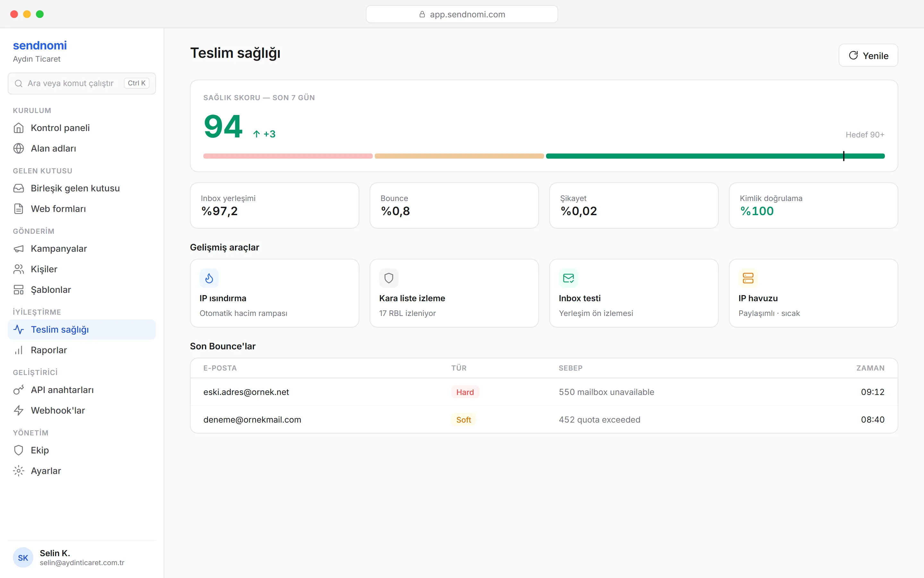Click the 09:12 time cell
The image size is (924, 578).
(x=872, y=392)
